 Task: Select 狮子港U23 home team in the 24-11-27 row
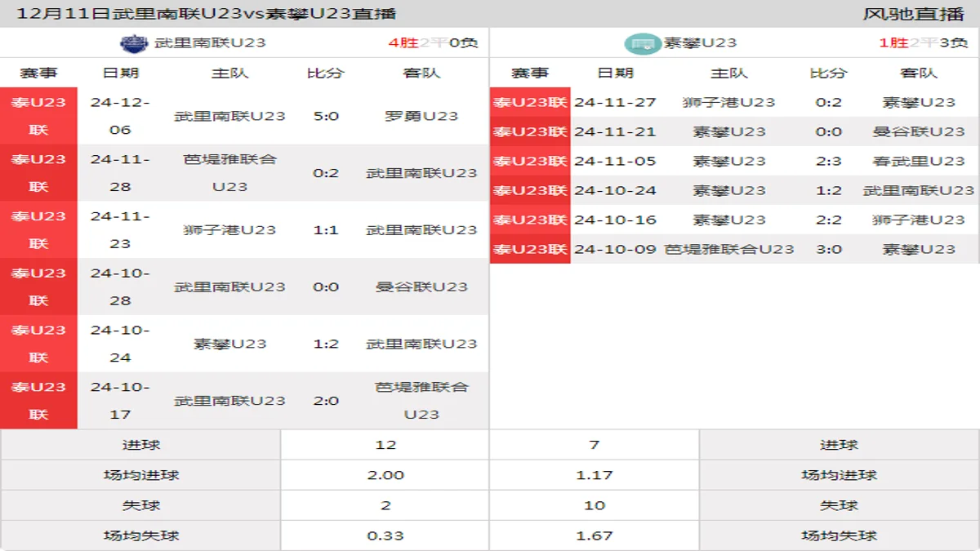(x=729, y=102)
